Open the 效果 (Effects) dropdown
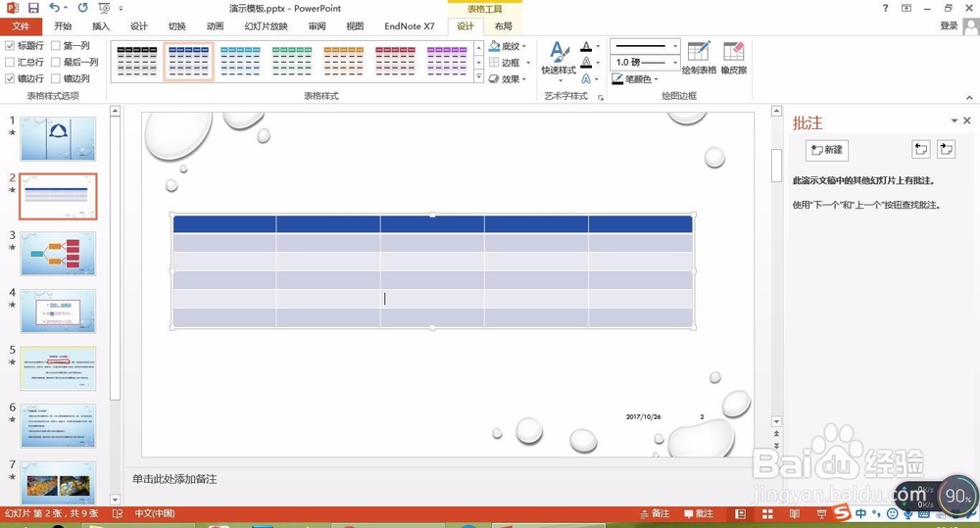The height and width of the screenshot is (528, 980). tap(508, 78)
